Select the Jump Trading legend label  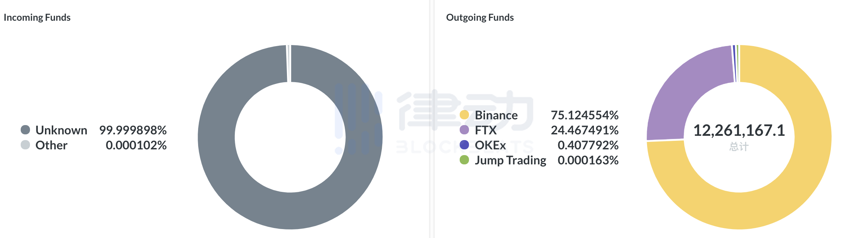pos(510,160)
